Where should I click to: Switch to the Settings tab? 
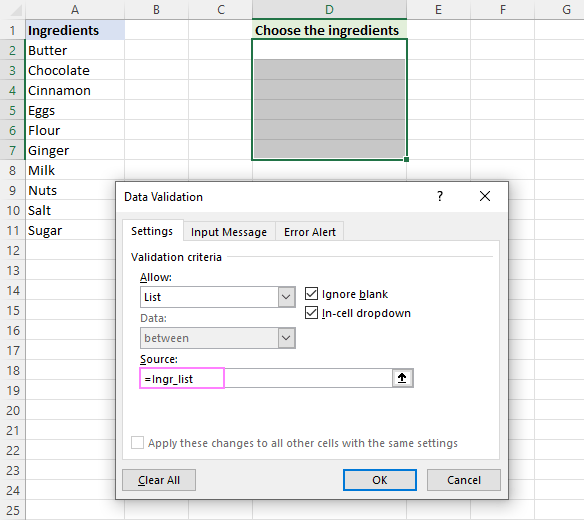click(x=152, y=231)
